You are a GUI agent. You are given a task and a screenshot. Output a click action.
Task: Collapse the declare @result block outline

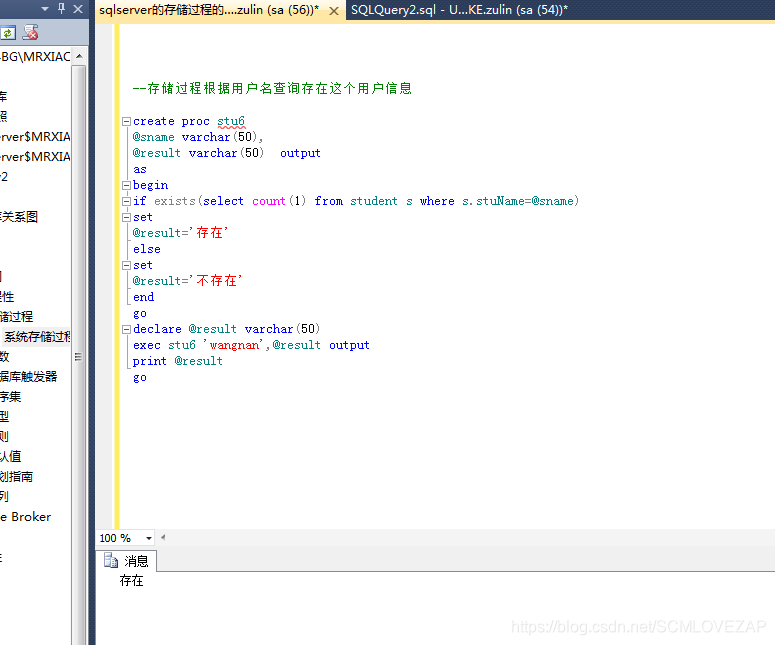(126, 329)
